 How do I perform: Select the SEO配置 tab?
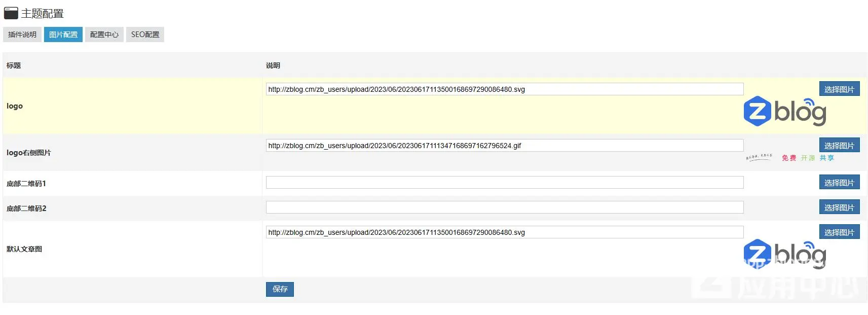pos(145,34)
